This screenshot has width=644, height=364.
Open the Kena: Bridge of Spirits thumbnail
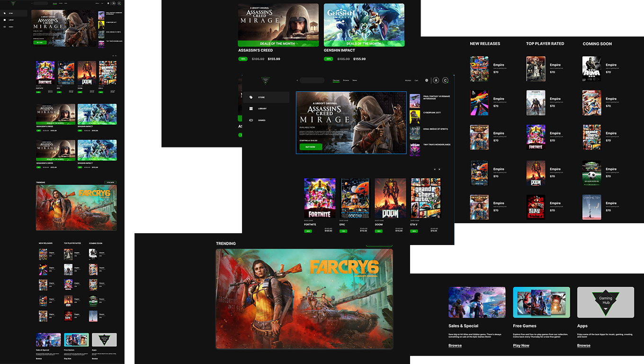tap(415, 133)
